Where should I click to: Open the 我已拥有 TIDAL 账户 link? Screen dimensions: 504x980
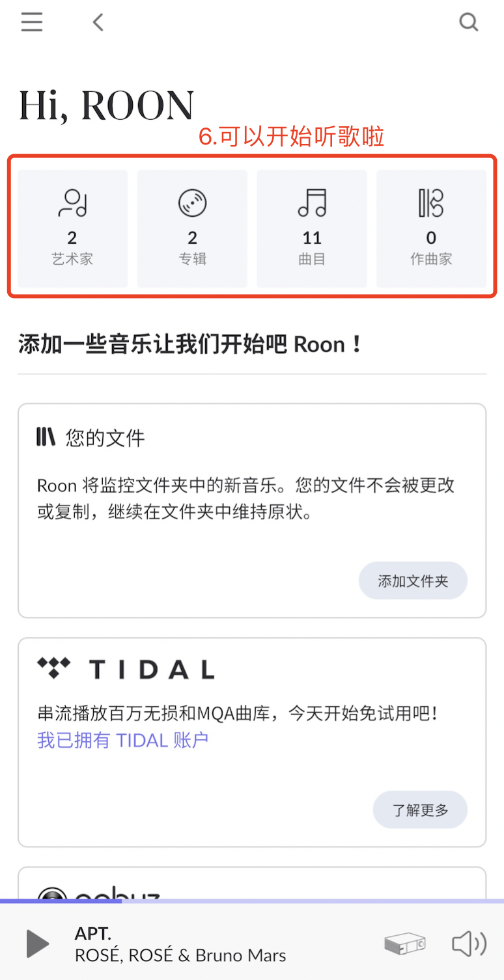pos(123,741)
